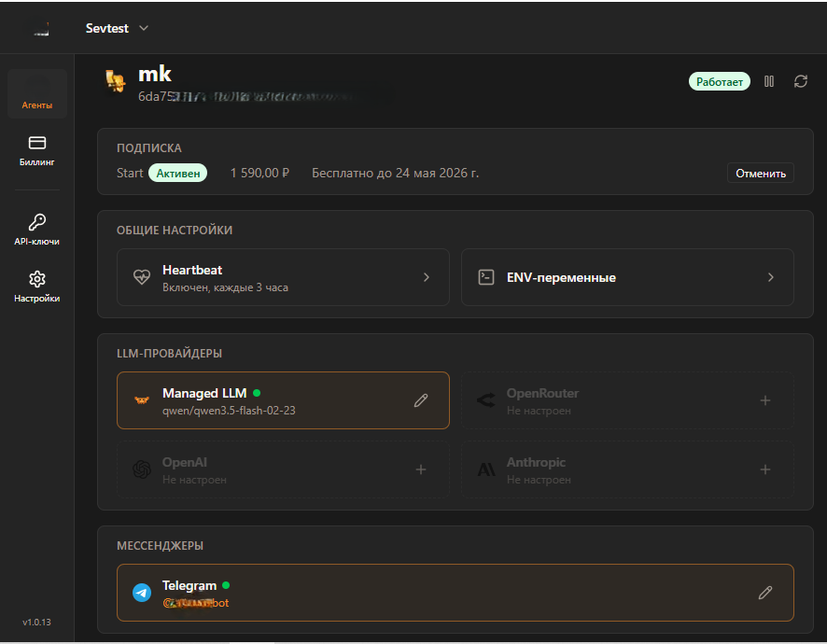Expand ENV-переменные row chevron

[771, 277]
